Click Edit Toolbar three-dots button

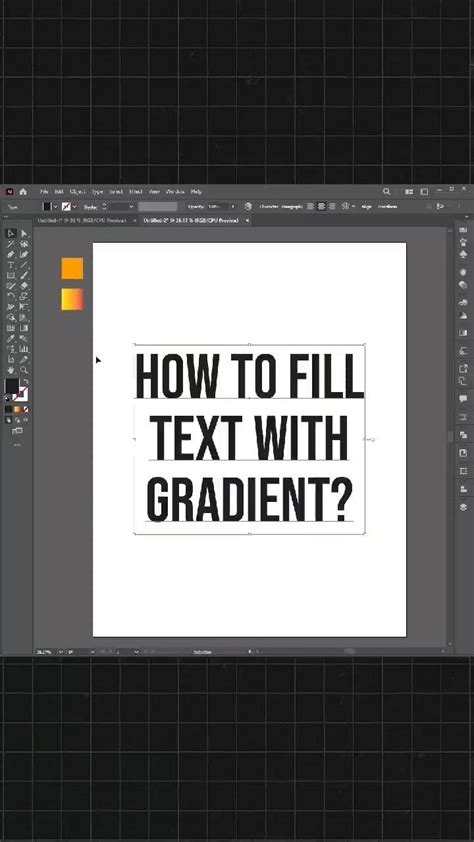(17, 445)
